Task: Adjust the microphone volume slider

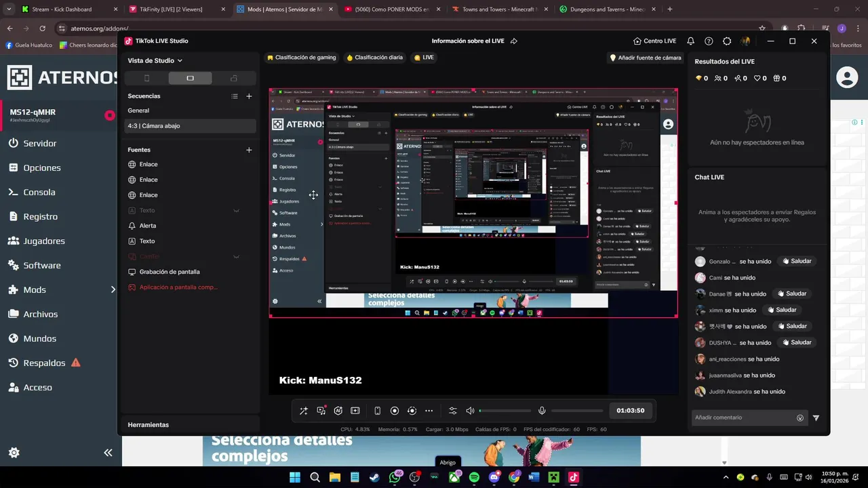Action: 577,411
